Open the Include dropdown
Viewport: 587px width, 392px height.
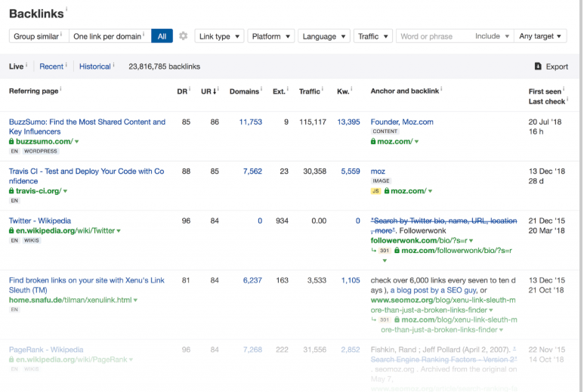click(492, 36)
